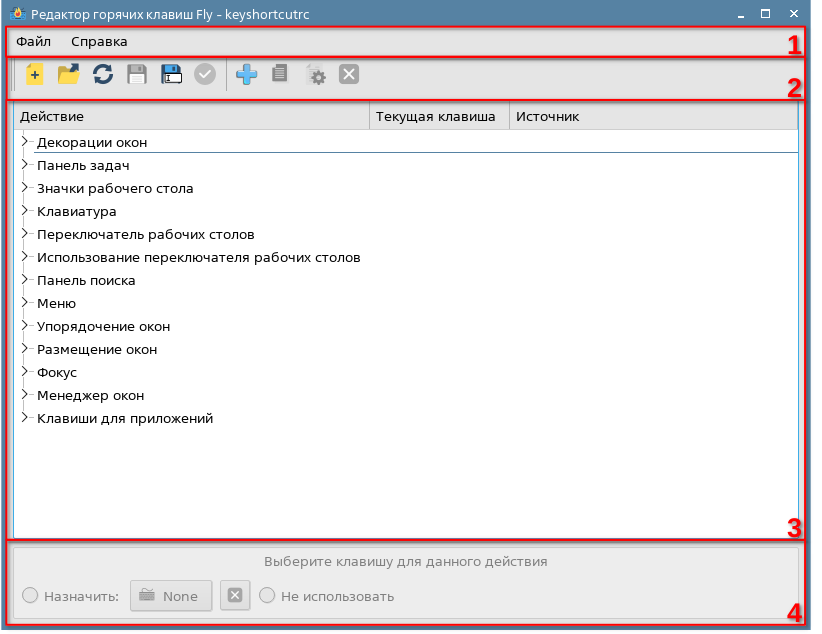Screen dimensions: 822x634
Task: Select the Значки рабочего стола row text
Action: [x=115, y=189]
